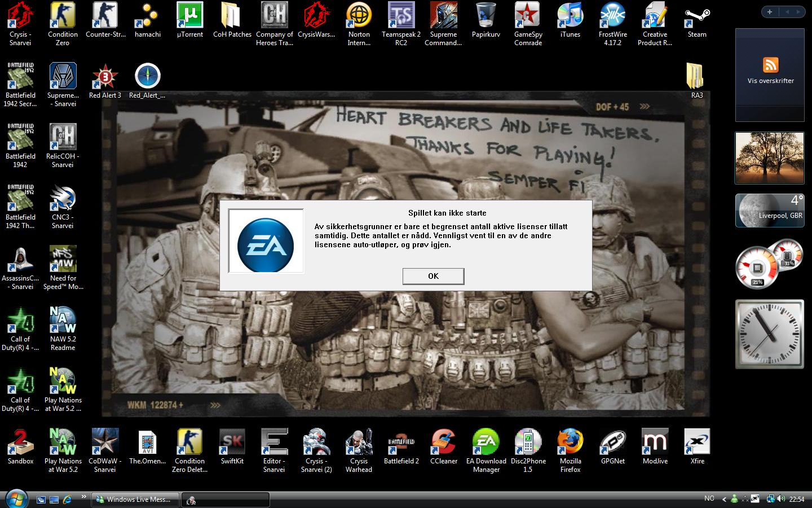Click the taskbar clock showing 22:54
This screenshot has width=812, height=508.
tap(797, 500)
